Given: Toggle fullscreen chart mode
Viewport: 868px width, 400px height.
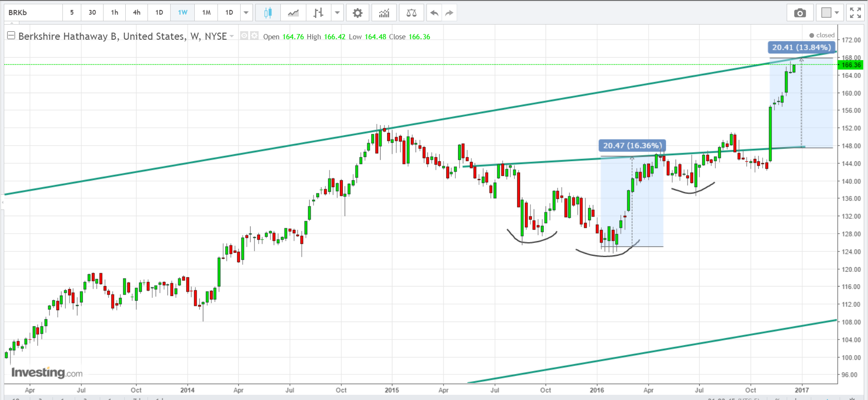Looking at the screenshot, I should 855,13.
